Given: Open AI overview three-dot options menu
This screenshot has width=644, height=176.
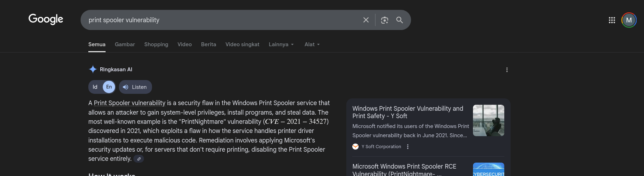Looking at the screenshot, I should click(x=507, y=70).
